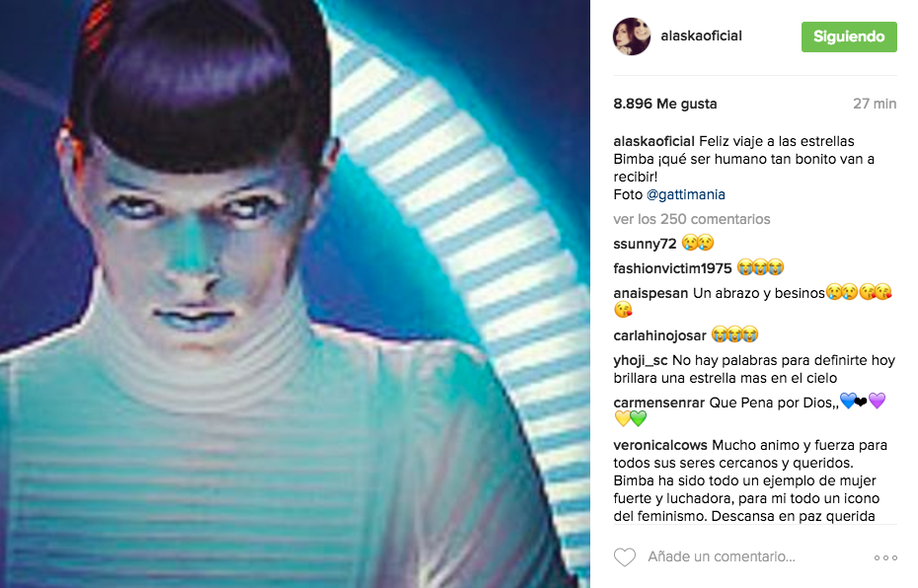Toggle the Siguiendo follow button
Image resolution: width=918 pixels, height=588 pixels.
click(x=849, y=37)
